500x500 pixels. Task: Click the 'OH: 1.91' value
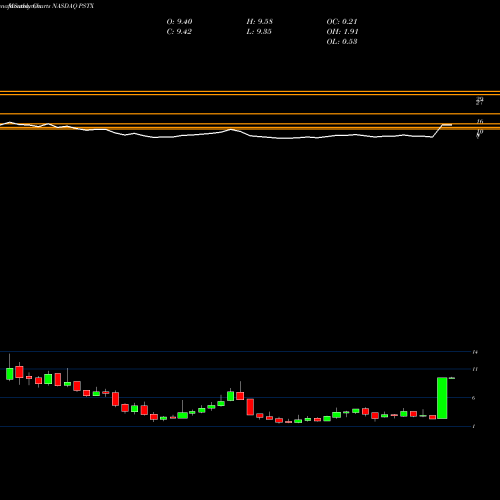click(342, 32)
